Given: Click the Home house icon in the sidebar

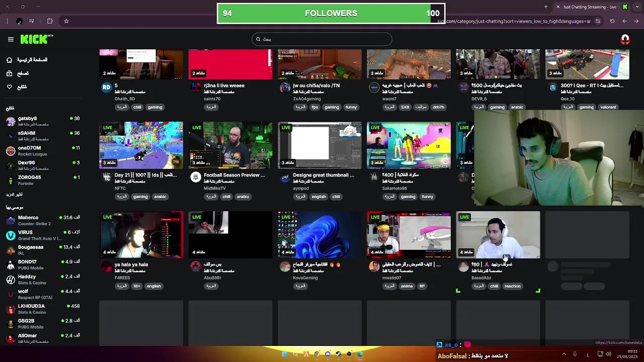Looking at the screenshot, I should [9, 60].
